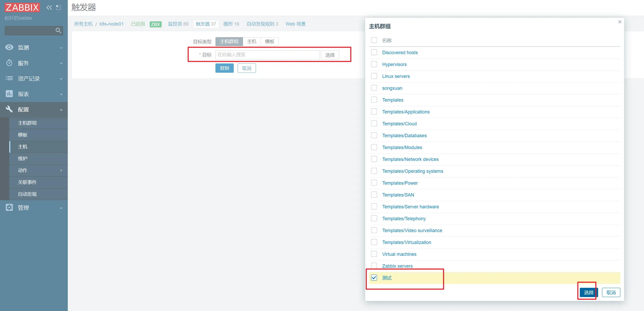Viewport: 644px width, 311px height.
Task: Expand the 动作 submenu arrow
Action: [x=61, y=170]
